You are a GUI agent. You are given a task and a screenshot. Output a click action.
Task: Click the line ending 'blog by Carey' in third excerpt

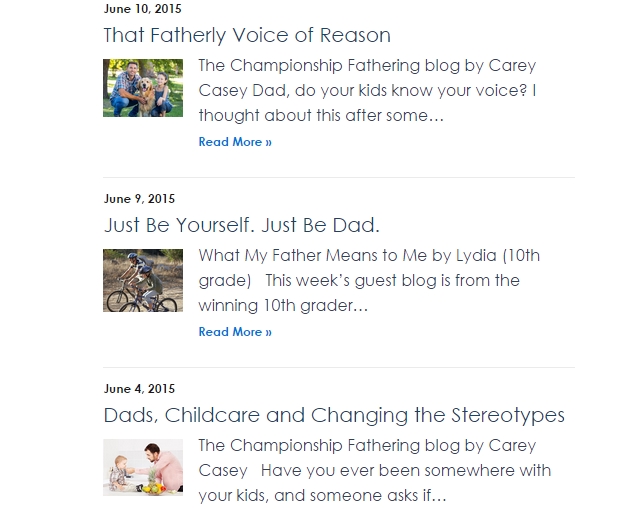367,446
